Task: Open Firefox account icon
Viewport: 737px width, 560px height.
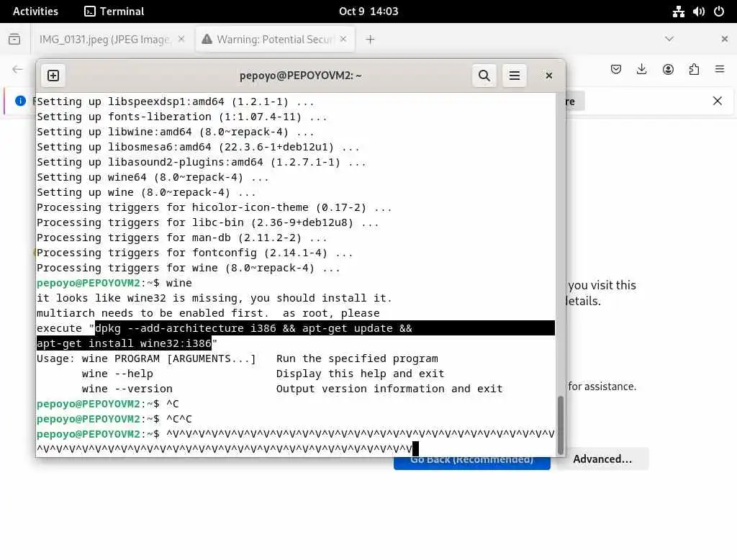Action: pyautogui.click(x=668, y=70)
